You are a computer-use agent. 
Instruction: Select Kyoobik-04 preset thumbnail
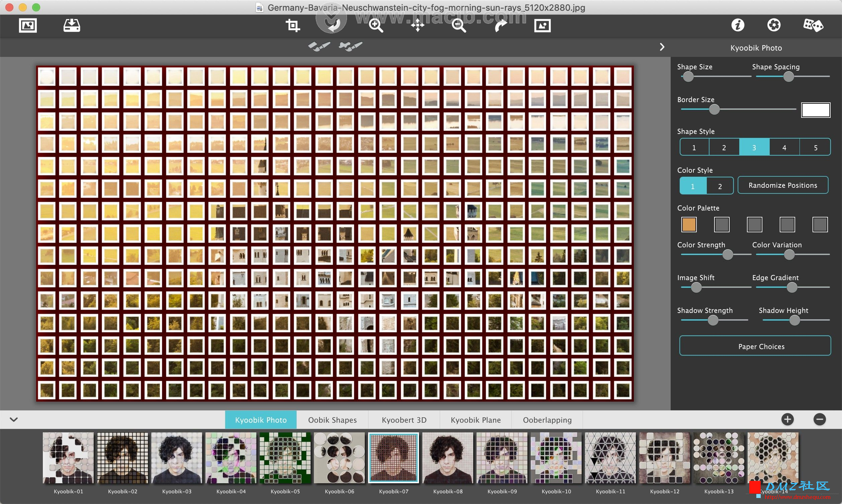[x=231, y=458]
